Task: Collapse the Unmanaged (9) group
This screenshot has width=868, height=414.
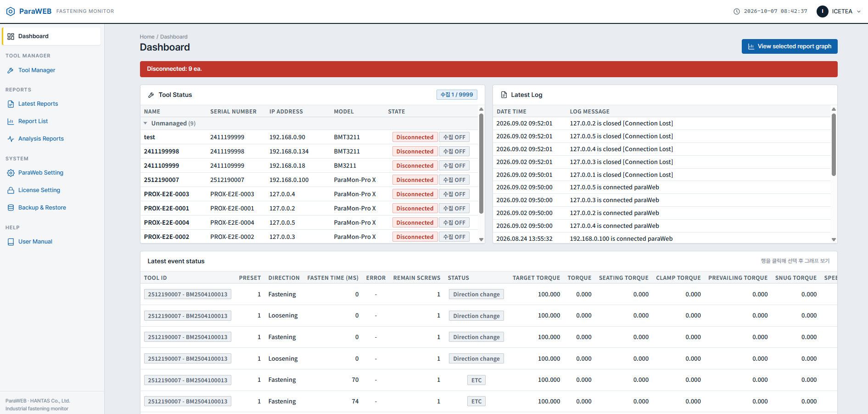Action: 146,123
